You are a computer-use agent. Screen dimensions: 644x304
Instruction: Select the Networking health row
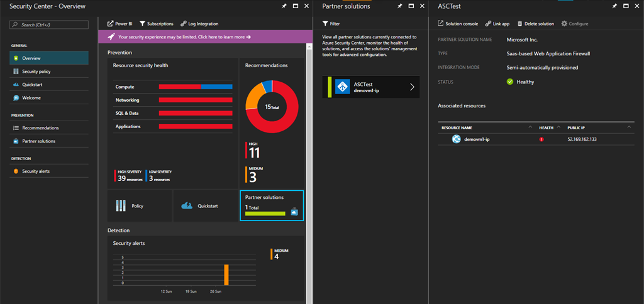pyautogui.click(x=172, y=100)
